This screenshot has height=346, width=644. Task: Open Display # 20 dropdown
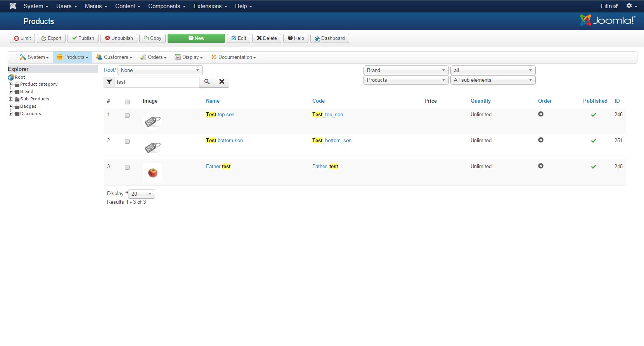142,194
